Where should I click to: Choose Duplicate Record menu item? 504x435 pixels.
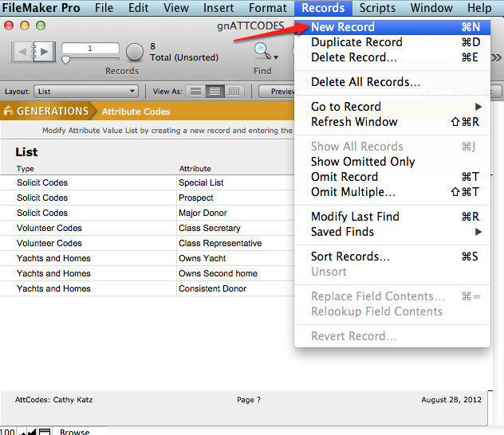[392, 42]
